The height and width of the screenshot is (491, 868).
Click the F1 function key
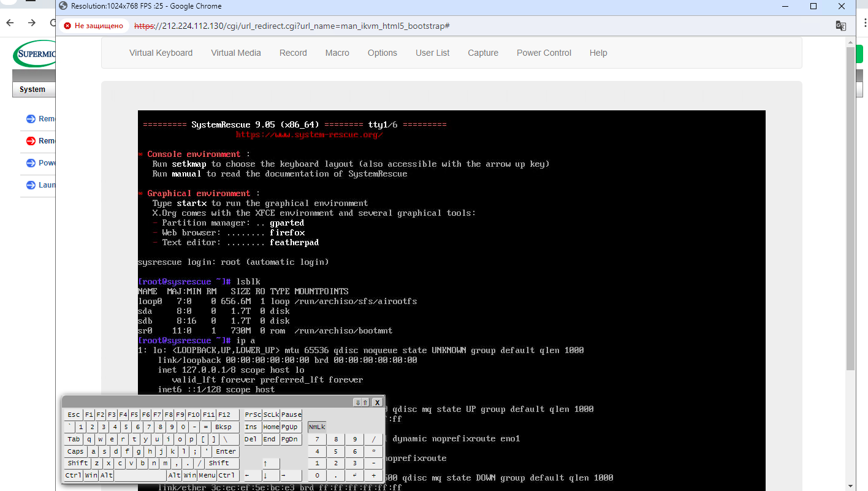coord(89,414)
